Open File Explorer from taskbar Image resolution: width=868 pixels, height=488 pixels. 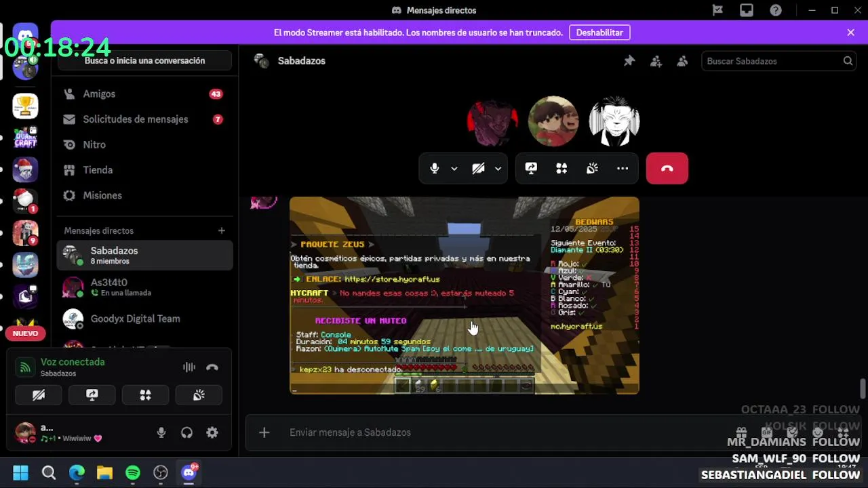[104, 472]
